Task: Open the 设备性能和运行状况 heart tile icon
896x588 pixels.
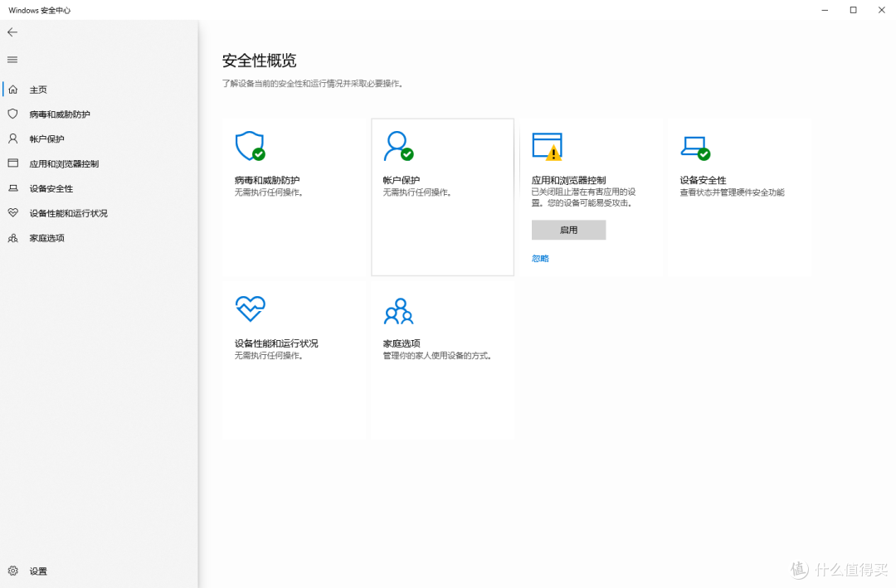Action: click(x=251, y=309)
